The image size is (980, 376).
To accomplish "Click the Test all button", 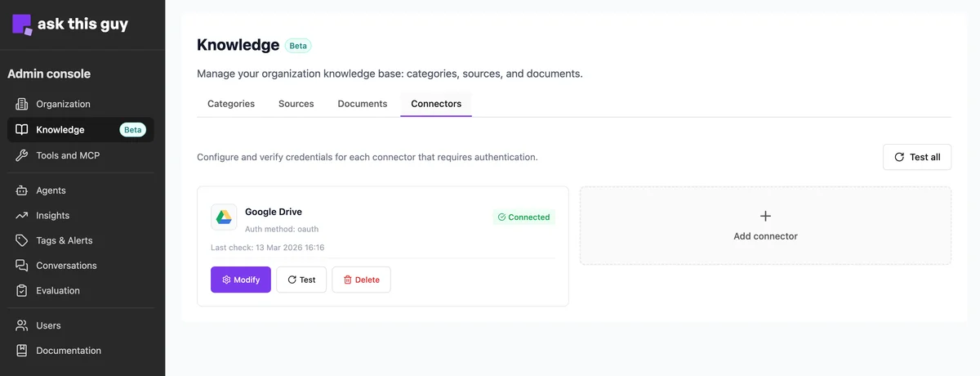I will [x=917, y=157].
